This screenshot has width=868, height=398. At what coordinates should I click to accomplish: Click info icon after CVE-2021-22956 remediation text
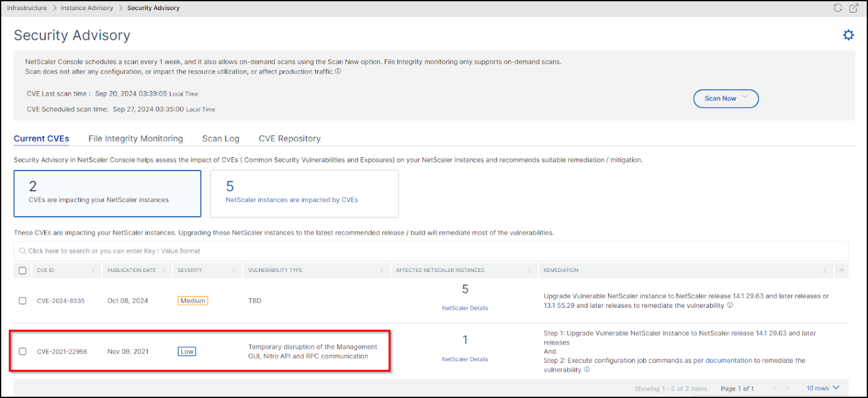[587, 370]
